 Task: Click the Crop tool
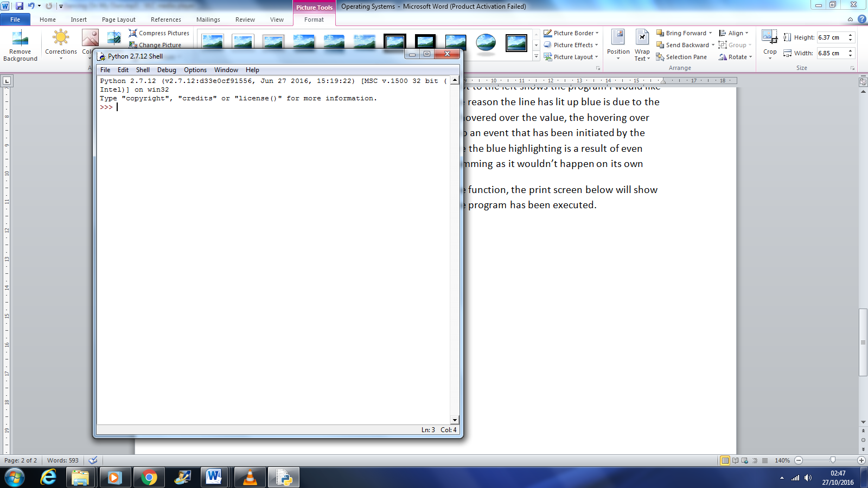769,43
